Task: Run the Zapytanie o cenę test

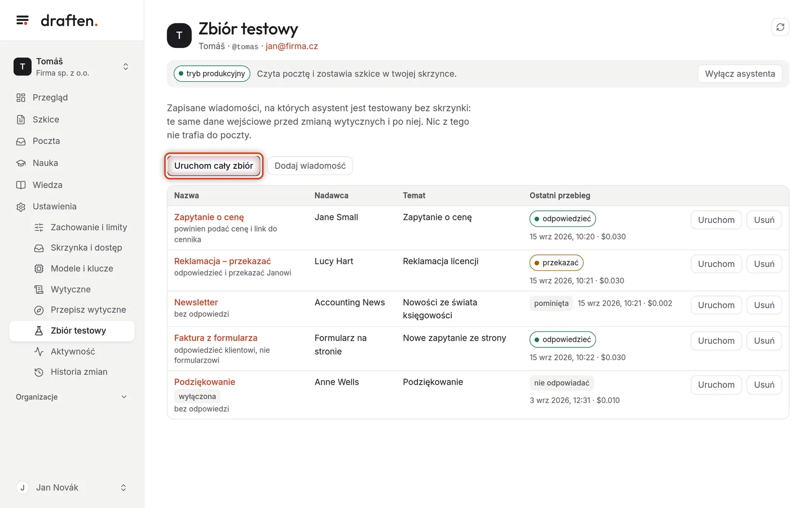Action: 716,220
